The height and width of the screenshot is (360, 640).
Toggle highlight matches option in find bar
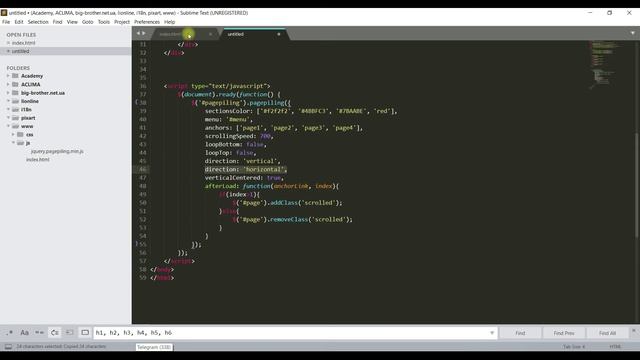85,333
